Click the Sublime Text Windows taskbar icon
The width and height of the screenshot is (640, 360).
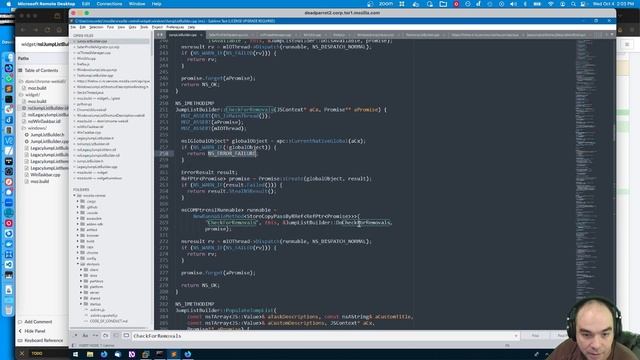coord(173,354)
